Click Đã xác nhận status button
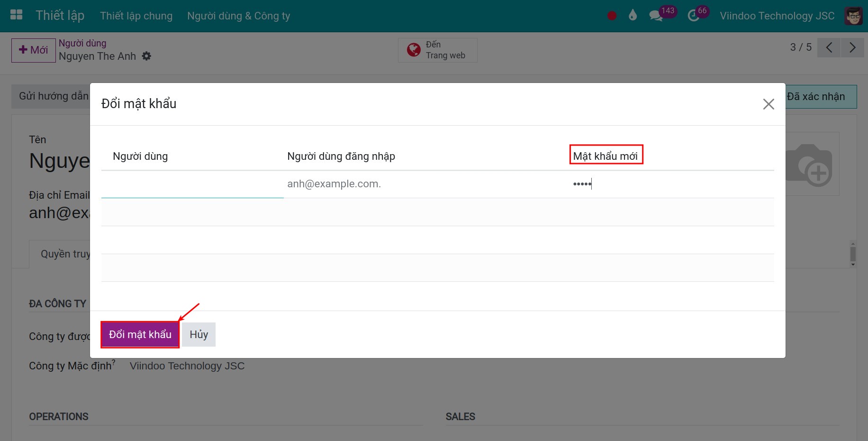Image resolution: width=868 pixels, height=441 pixels. tap(821, 97)
